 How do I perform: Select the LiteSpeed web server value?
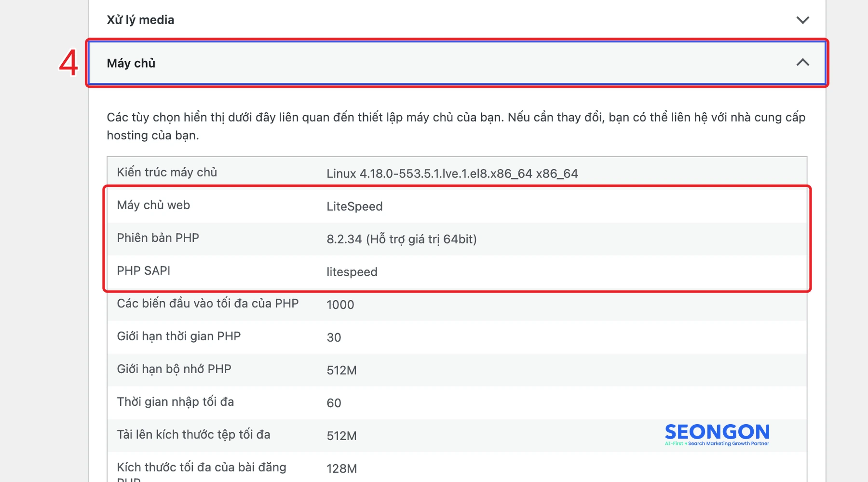pyautogui.click(x=354, y=206)
